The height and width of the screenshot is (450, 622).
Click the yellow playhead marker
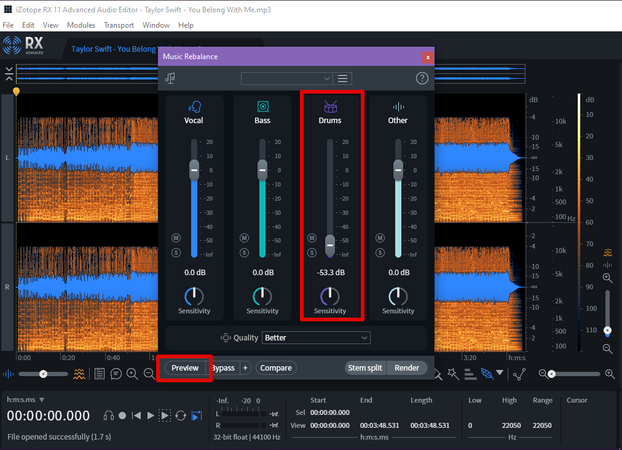(x=16, y=92)
